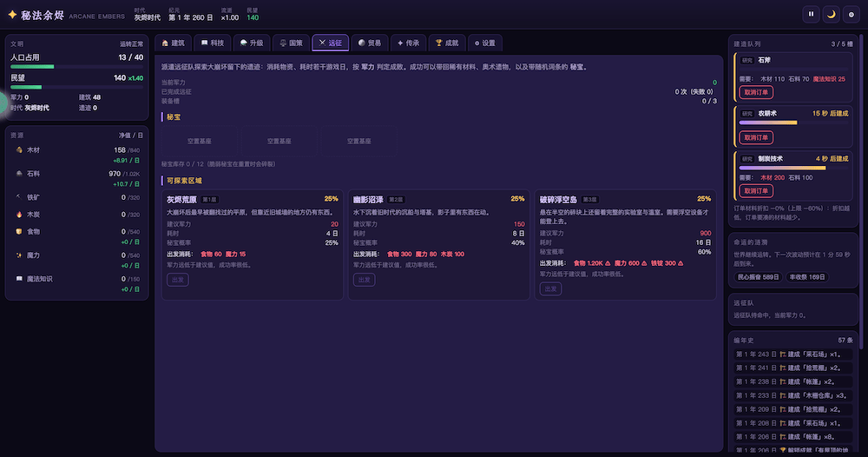Click 出发 to launch 灰烬荒原 expedition
Image resolution: width=868 pixels, height=457 pixels.
(178, 280)
